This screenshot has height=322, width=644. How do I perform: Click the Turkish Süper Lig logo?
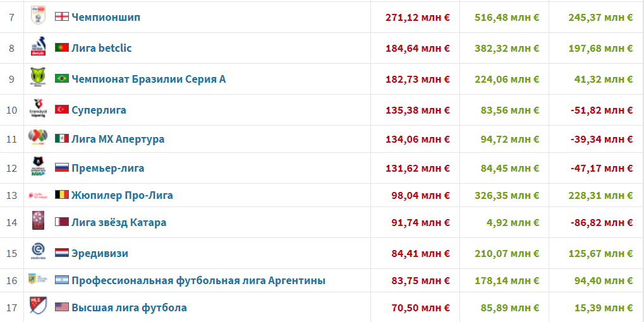(x=38, y=109)
